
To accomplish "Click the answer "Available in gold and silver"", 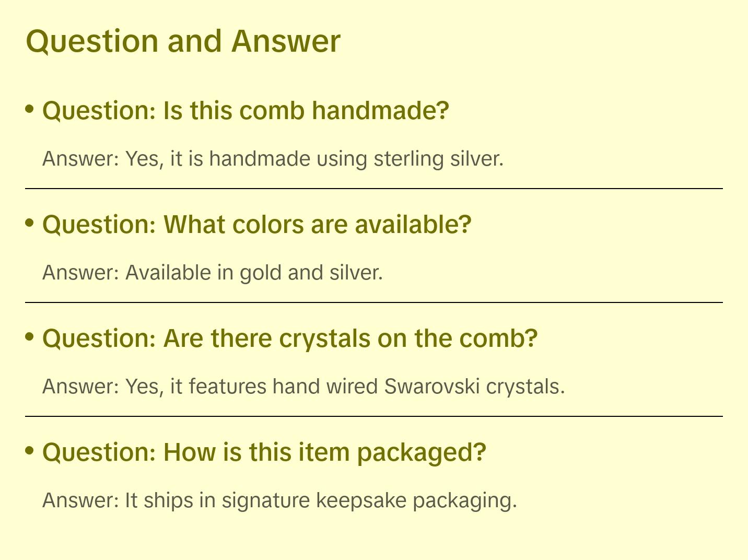I will [213, 273].
